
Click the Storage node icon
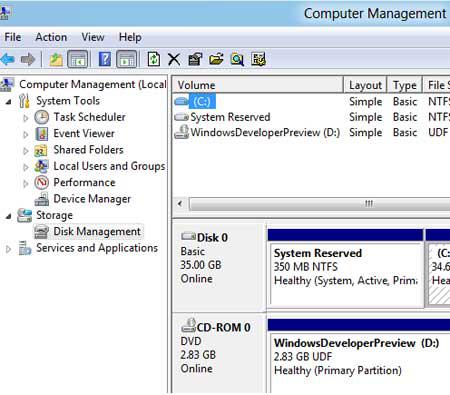point(24,215)
